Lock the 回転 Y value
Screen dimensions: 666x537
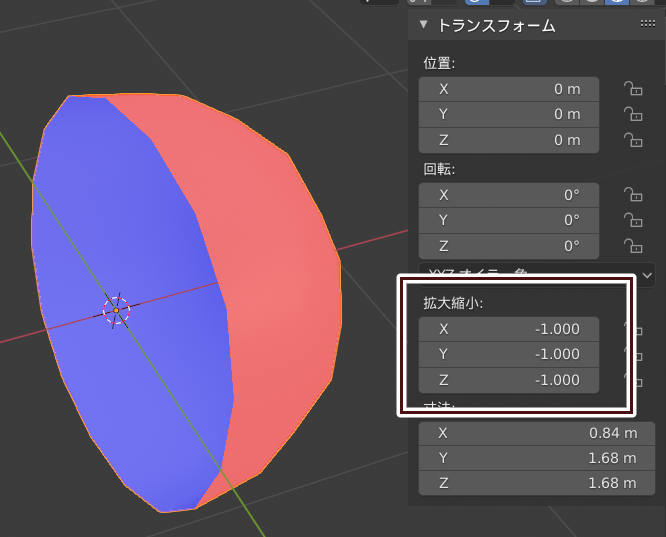tap(633, 220)
